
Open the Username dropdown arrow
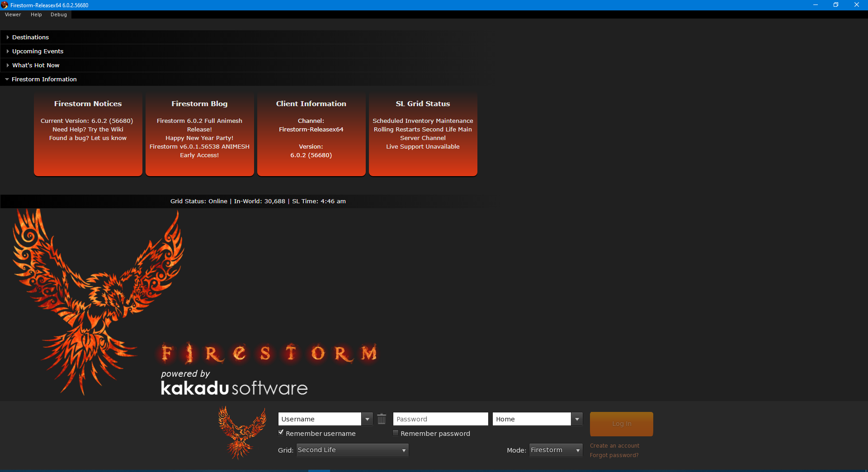[x=367, y=419]
